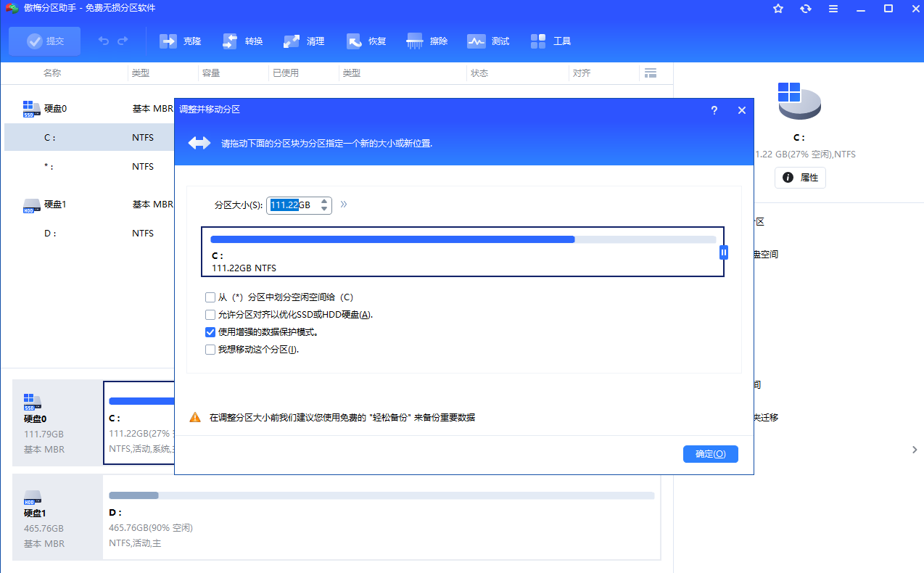Disable enhanced data protection mode
This screenshot has height=573, width=924.
(210, 331)
